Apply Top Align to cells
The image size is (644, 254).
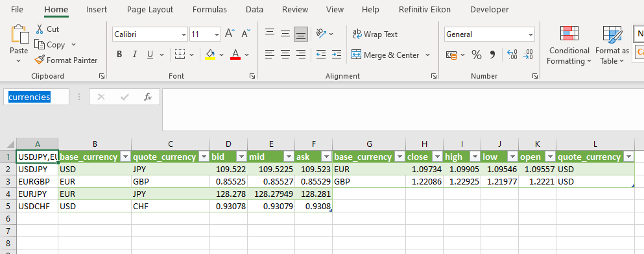click(x=269, y=34)
